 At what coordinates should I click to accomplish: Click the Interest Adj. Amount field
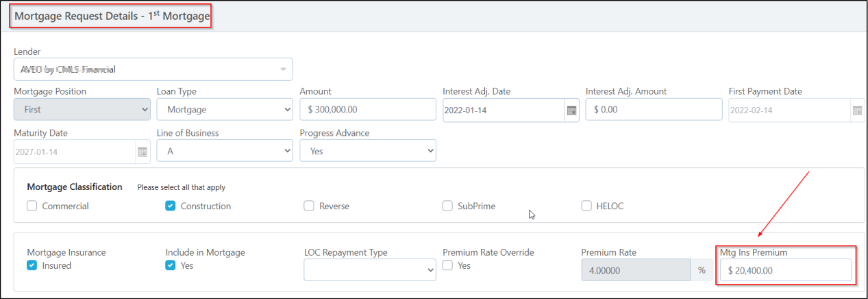coord(653,110)
